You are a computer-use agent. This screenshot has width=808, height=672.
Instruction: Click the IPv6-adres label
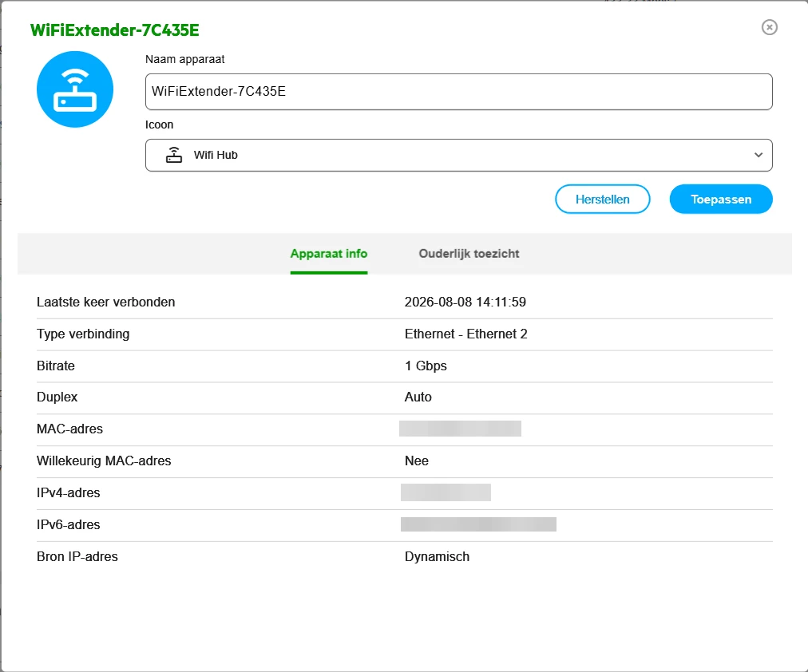click(69, 524)
